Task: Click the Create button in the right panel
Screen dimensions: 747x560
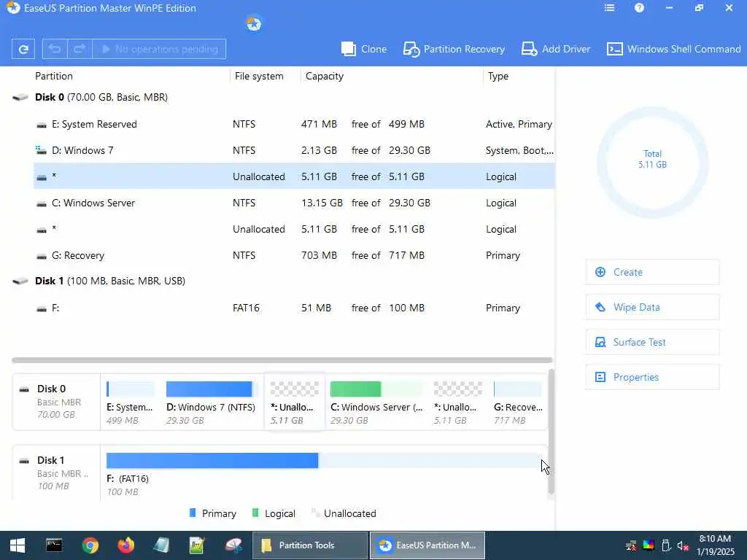Action: [x=652, y=273]
